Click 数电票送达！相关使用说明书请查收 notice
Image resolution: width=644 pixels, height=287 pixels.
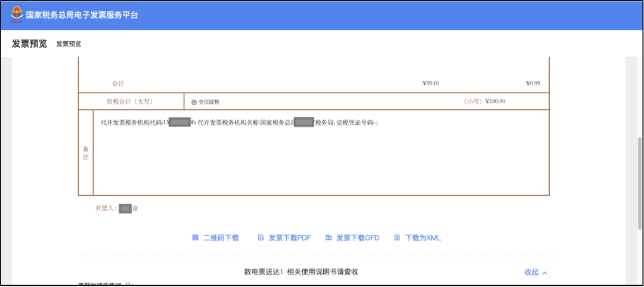click(301, 272)
